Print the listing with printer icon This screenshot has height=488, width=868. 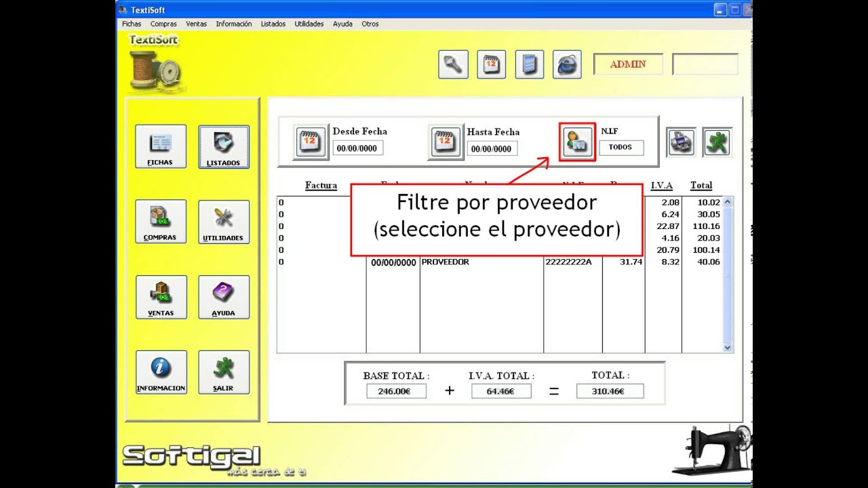(x=681, y=142)
